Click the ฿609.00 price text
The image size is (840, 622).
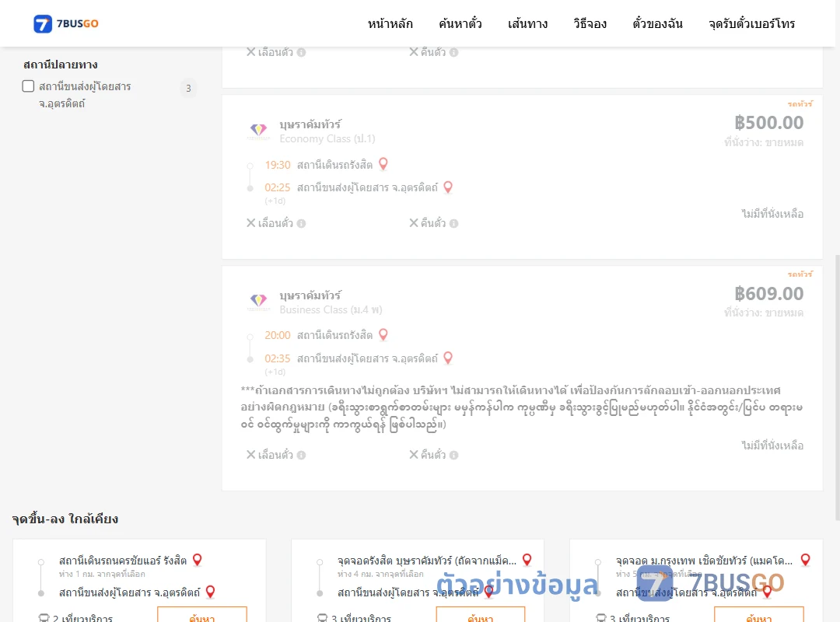pyautogui.click(x=768, y=294)
